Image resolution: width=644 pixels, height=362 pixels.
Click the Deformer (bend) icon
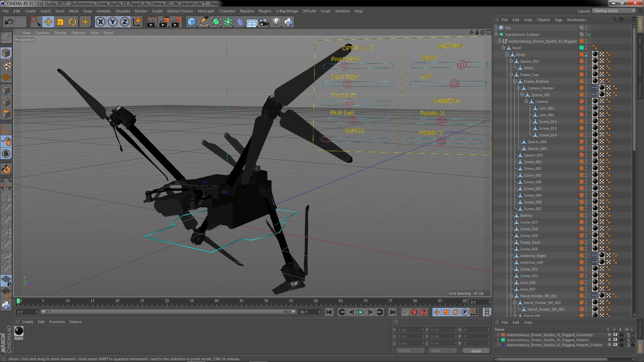point(240,22)
